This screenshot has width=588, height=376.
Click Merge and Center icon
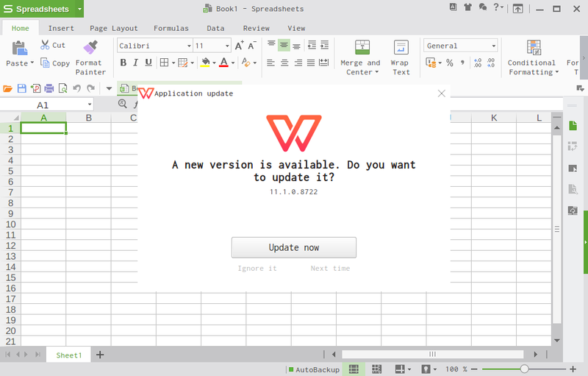click(362, 48)
